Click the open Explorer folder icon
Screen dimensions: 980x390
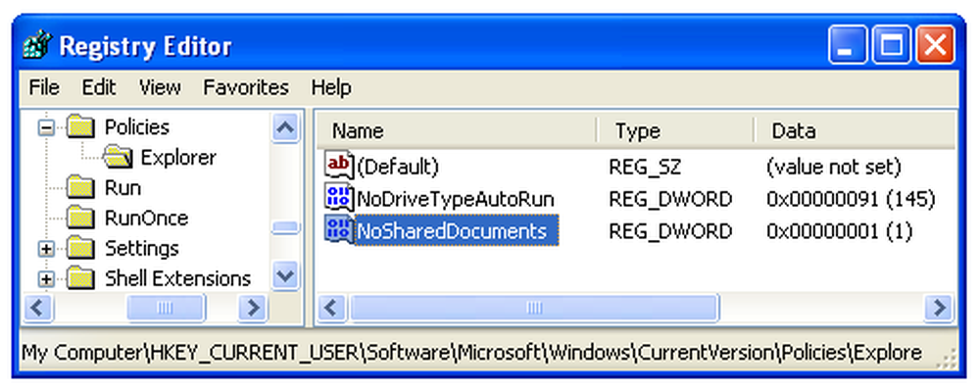coord(118,158)
